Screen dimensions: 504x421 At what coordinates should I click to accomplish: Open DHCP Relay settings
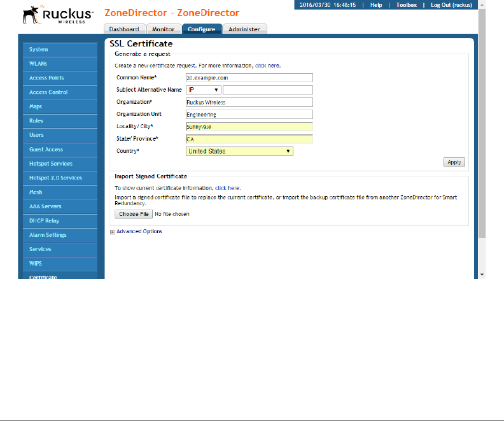click(x=60, y=221)
